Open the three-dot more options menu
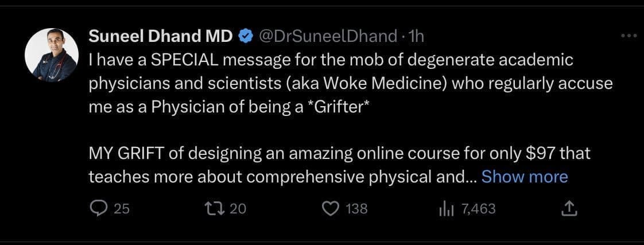The height and width of the screenshot is (245, 644). pos(629,36)
